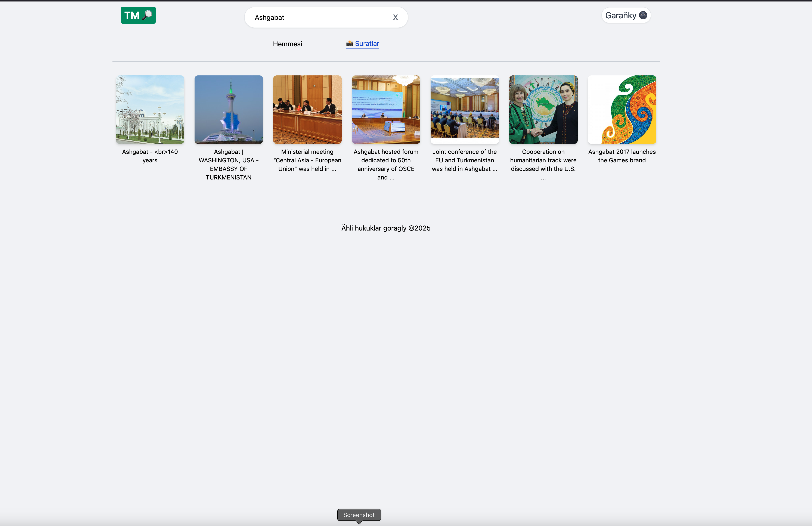Click caption 'Ashgabat 2017 launches the Games brand'
The height and width of the screenshot is (526, 812).
click(622, 156)
